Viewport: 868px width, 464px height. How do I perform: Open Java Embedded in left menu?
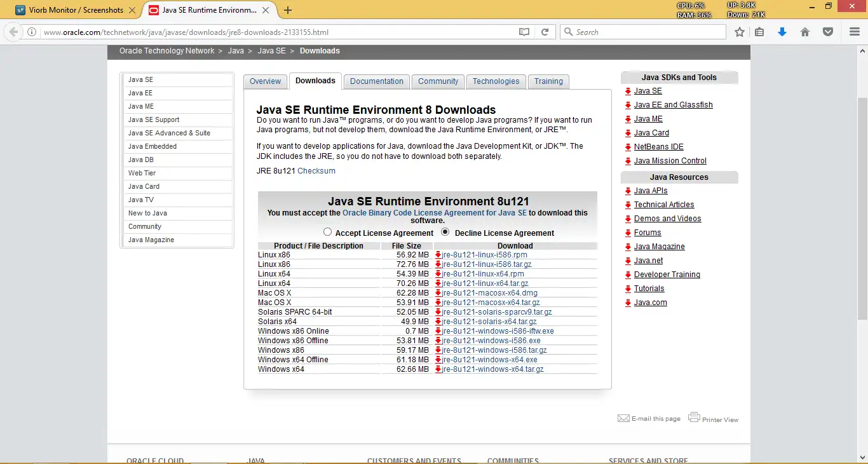[177, 146]
